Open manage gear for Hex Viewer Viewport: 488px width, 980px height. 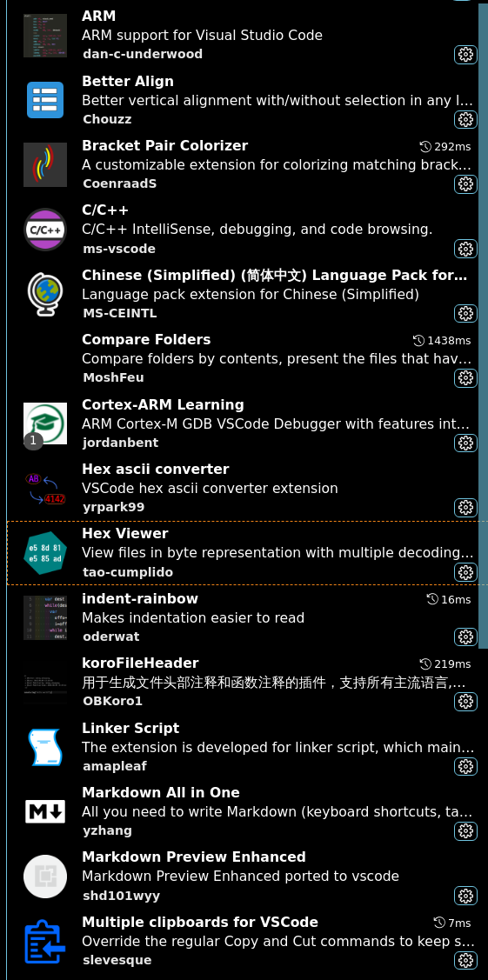(465, 572)
